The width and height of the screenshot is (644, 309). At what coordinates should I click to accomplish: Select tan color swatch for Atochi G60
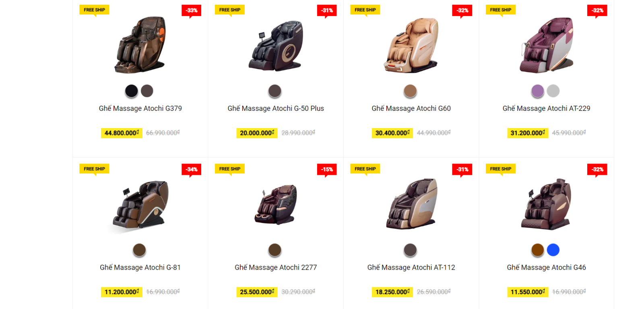coord(410,91)
